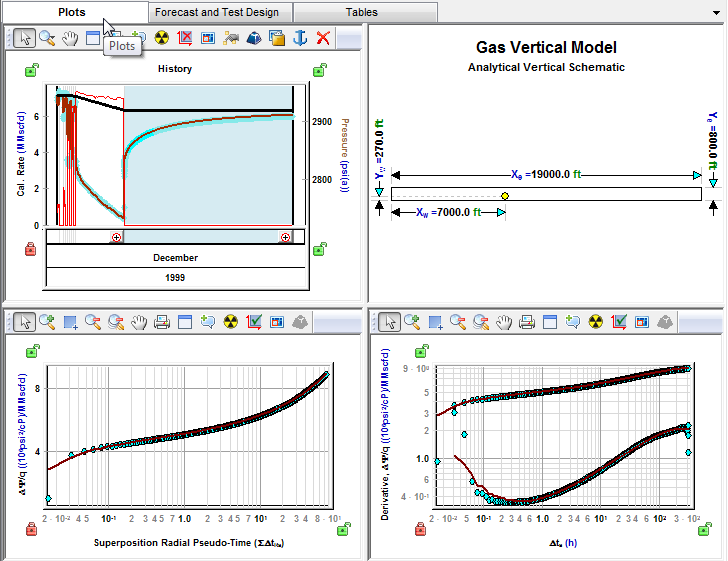Image resolution: width=728 pixels, height=561 pixels.
Task: Click stacked zoom-out magnifier in derivative plot toolbar
Action: click(x=481, y=321)
